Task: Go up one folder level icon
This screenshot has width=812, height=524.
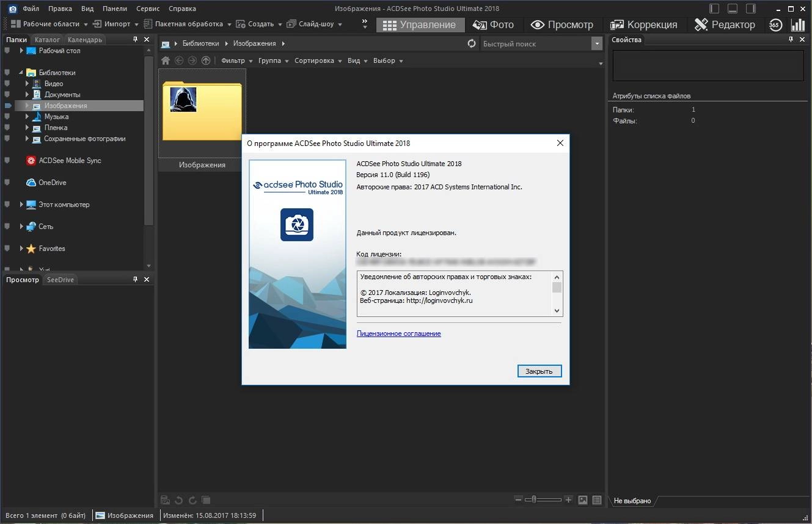Action: (206, 60)
